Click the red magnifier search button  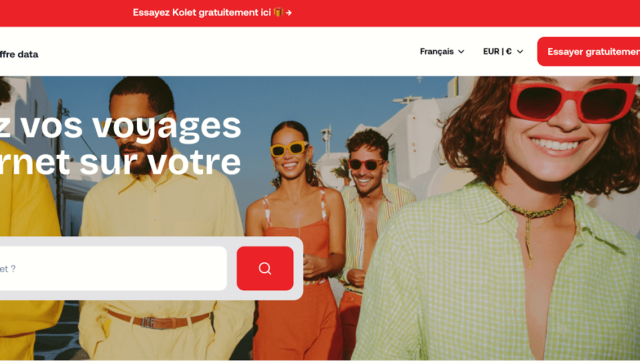click(265, 268)
